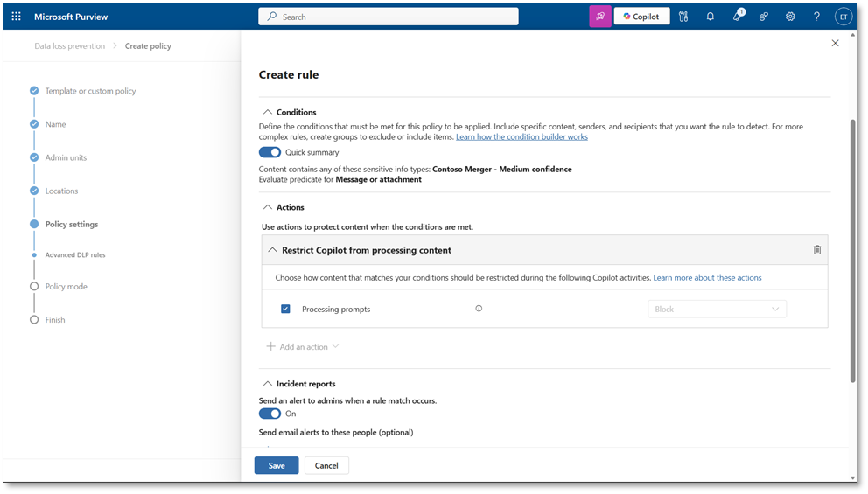This screenshot has width=868, height=494.
Task: Open the what's new icon with badge
Action: [738, 16]
